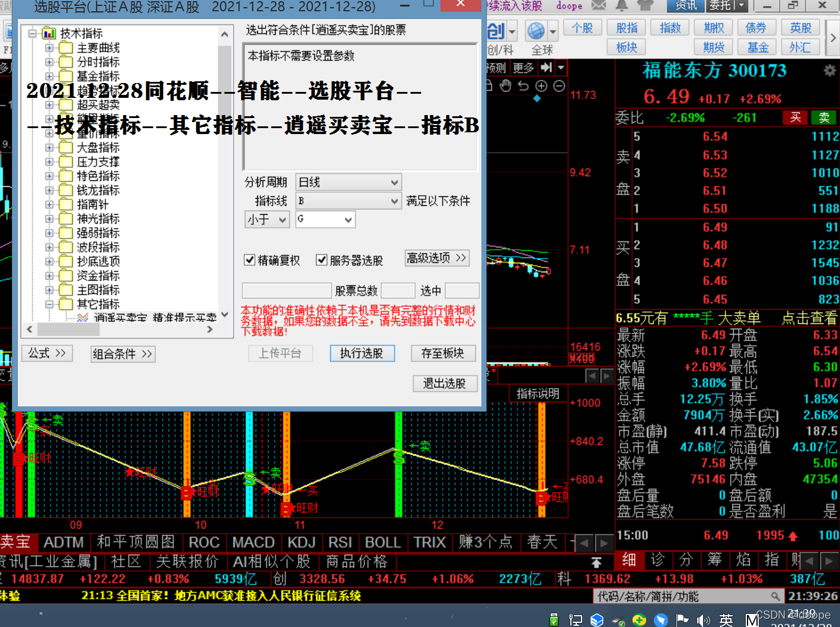Click the 技术指标 chart root icon
Viewport: 840px width, 627px height.
click(50, 33)
